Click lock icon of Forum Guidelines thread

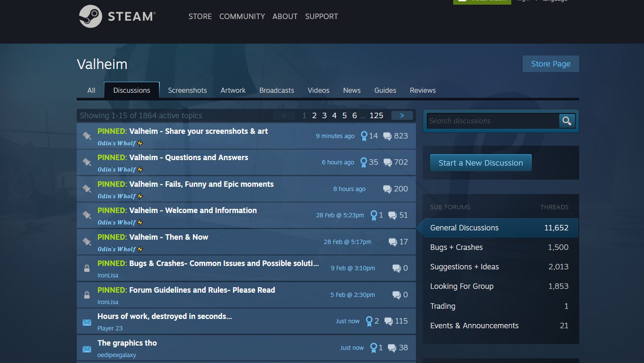87,295
